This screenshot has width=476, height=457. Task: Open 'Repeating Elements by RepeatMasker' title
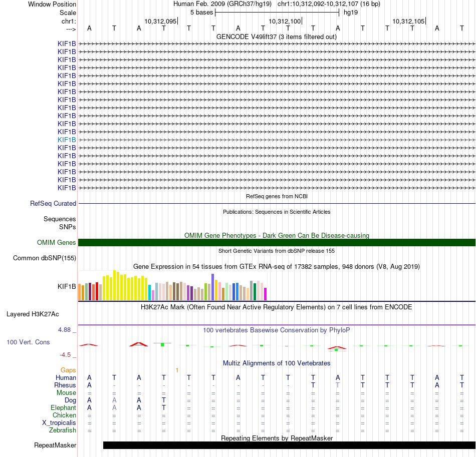pyautogui.click(x=277, y=438)
